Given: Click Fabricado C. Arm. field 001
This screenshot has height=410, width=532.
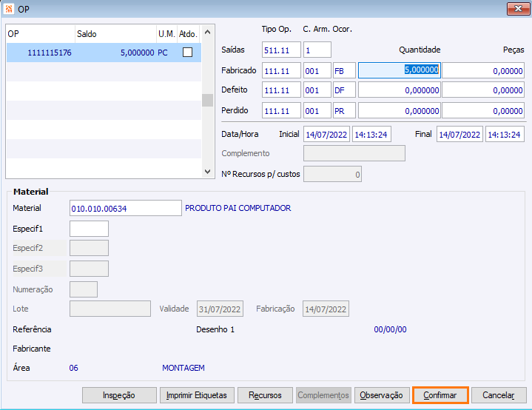Looking at the screenshot, I should (317, 70).
